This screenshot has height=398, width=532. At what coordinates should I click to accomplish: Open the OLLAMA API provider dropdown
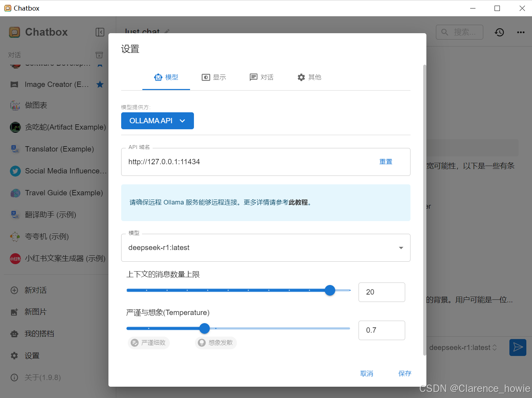tap(158, 121)
